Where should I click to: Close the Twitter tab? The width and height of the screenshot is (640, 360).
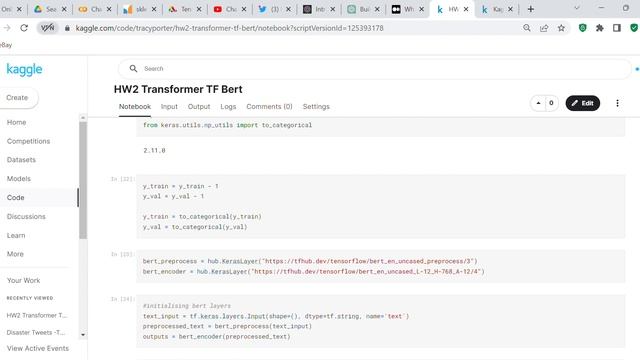pos(288,9)
